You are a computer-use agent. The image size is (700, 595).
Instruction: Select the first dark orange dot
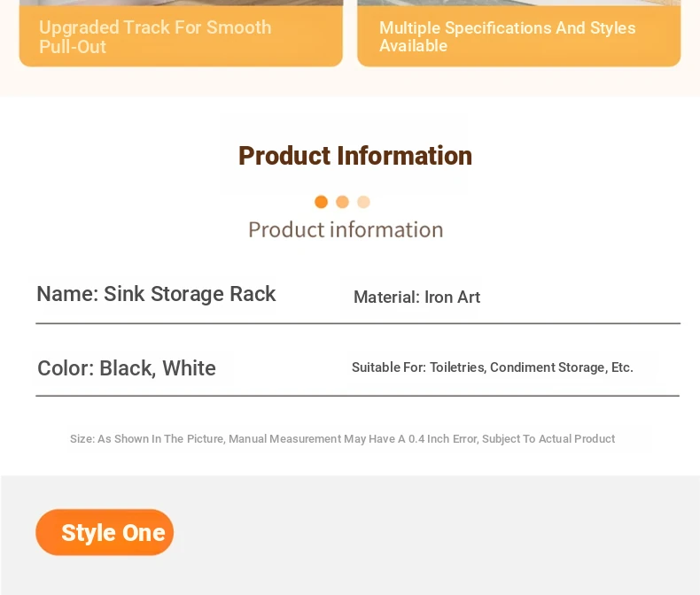click(x=321, y=202)
